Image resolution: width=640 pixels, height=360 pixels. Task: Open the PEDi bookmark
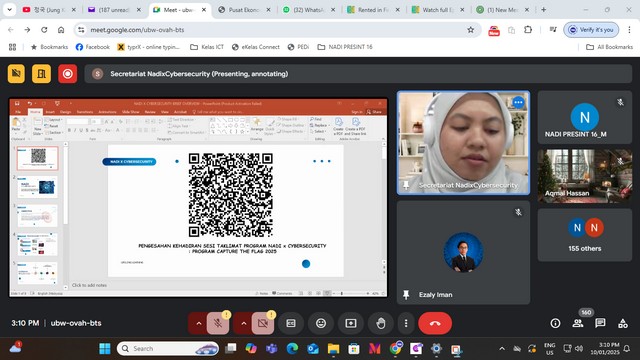tap(298, 47)
